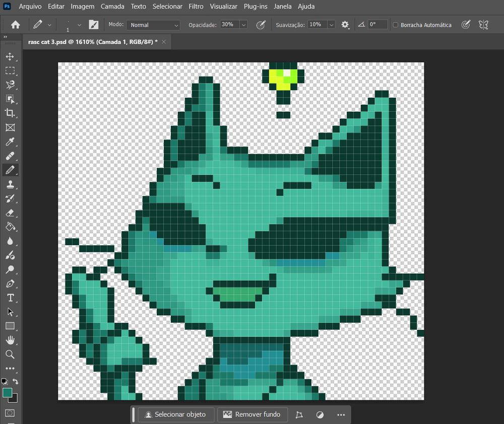The height and width of the screenshot is (424, 504).
Task: Select the Eyedropper tool
Action: 10,142
